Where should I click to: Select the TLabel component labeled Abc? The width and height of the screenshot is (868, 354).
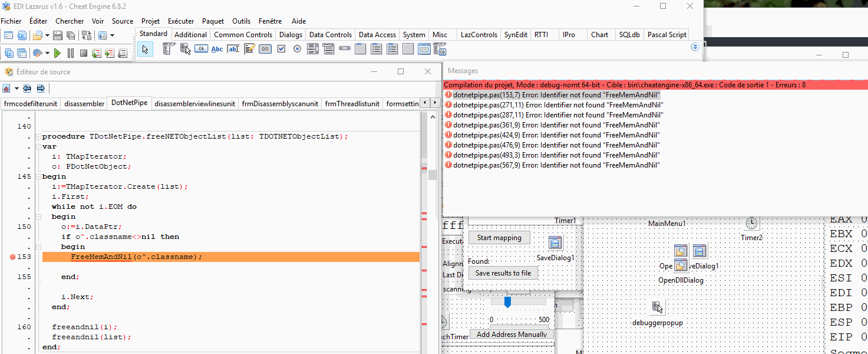pyautogui.click(x=217, y=49)
